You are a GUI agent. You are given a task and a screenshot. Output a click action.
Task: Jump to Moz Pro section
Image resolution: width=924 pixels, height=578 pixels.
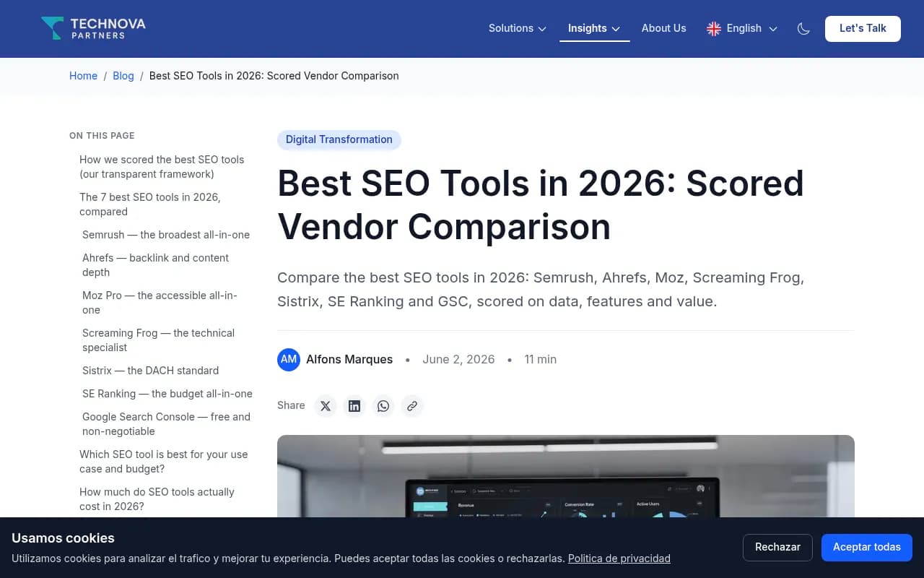click(160, 303)
